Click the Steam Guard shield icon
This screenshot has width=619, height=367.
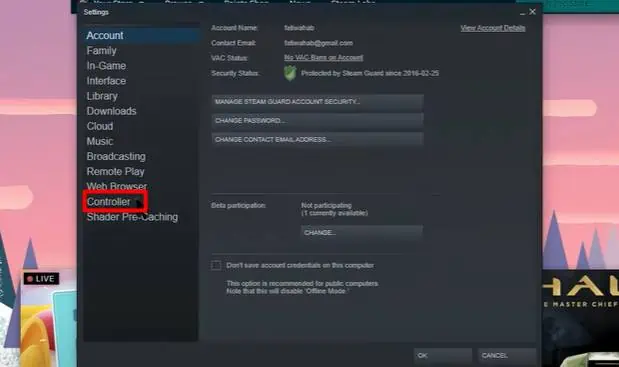[x=290, y=73]
